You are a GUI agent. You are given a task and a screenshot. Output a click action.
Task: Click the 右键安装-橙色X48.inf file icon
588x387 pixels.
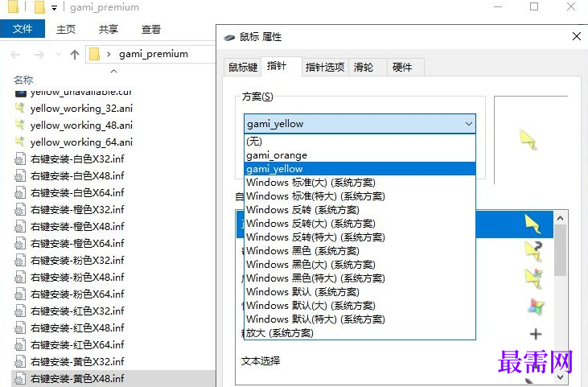pyautogui.click(x=20, y=227)
